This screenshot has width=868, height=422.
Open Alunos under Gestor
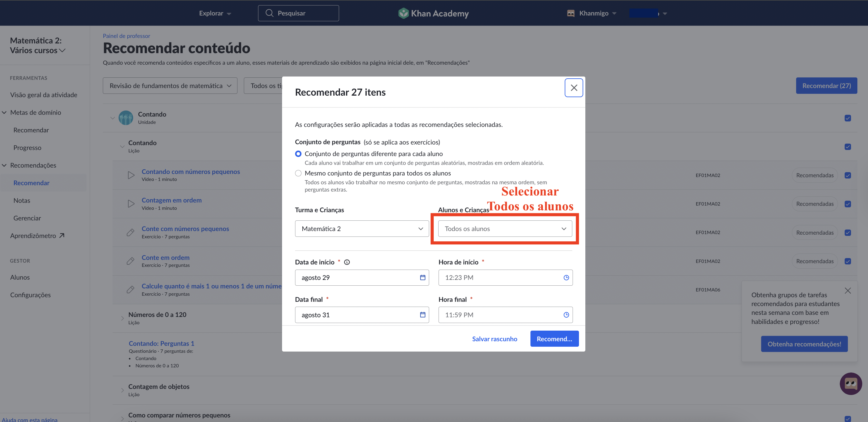20,277
